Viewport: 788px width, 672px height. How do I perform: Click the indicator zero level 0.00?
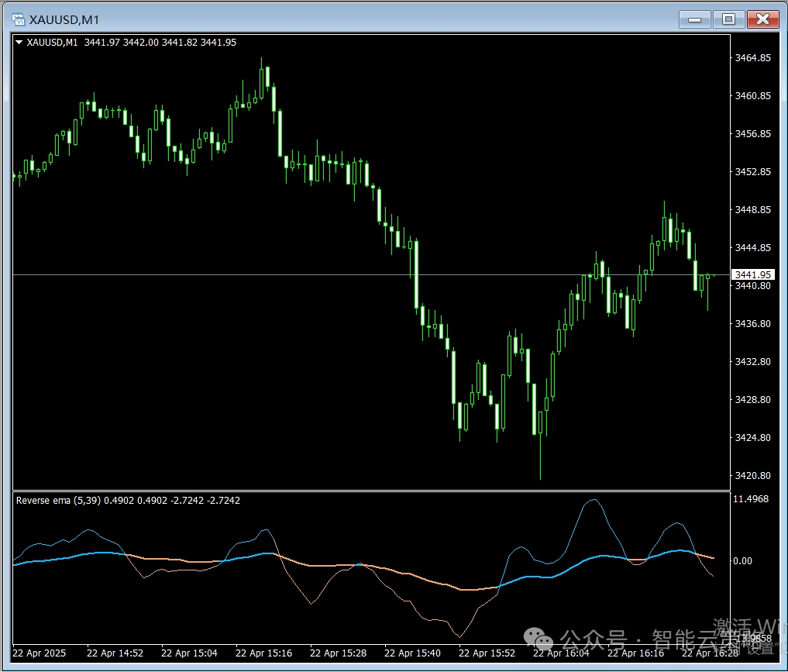coord(742,561)
